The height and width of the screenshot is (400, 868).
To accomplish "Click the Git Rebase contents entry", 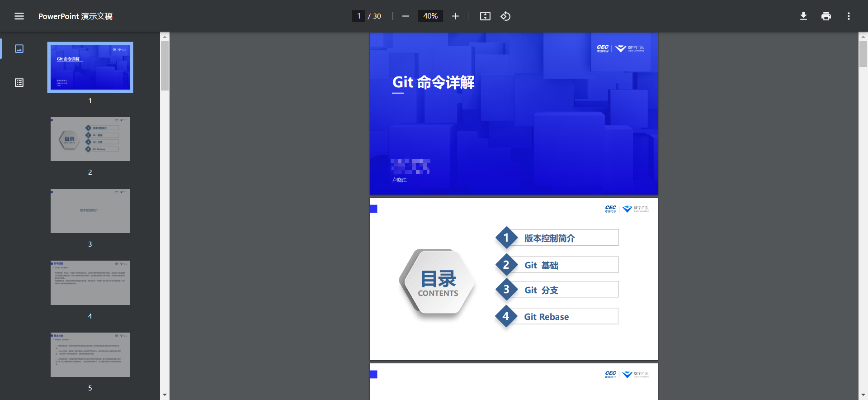I will (x=546, y=317).
